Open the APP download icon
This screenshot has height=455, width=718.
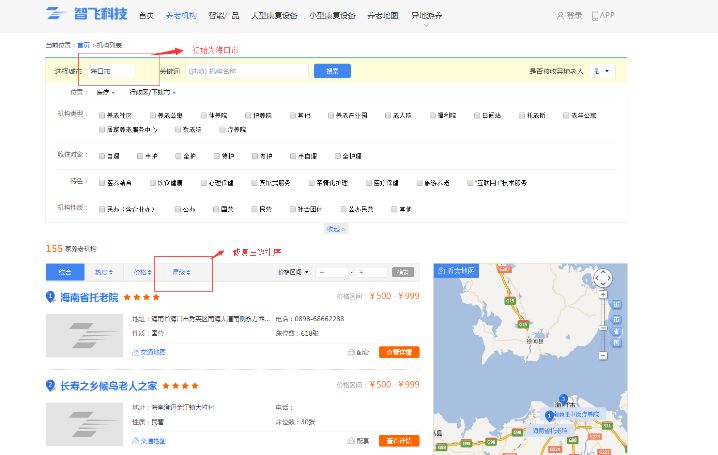[596, 16]
